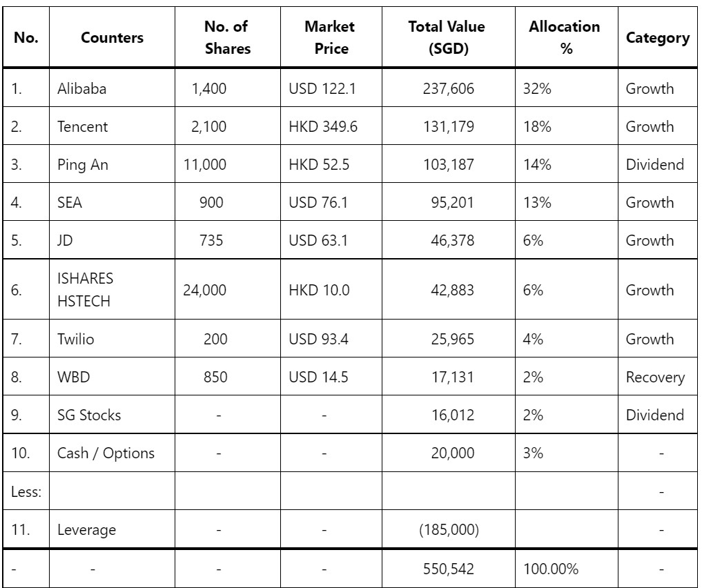Image resolution: width=702 pixels, height=588 pixels.
Task: Select the grand total 550,542 cell
Action: pos(449,568)
